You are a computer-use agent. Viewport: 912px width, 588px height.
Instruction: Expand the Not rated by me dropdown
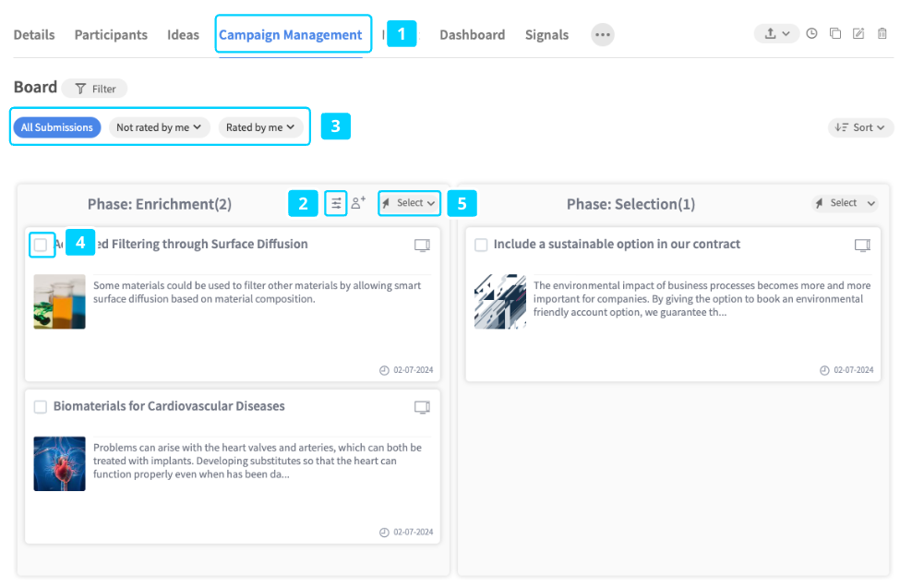coord(160,127)
